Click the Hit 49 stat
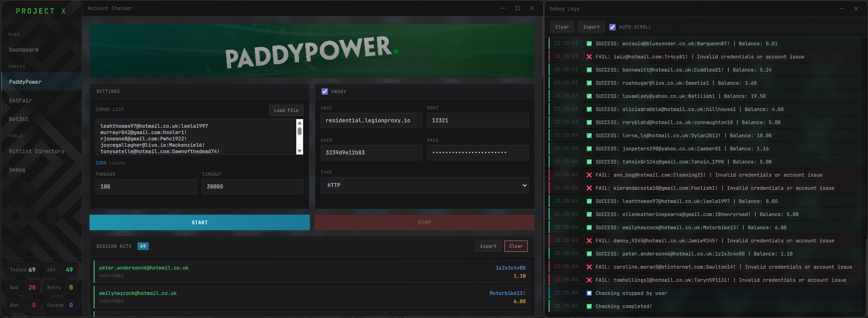Image resolution: width=868 pixels, height=318 pixels. click(60, 270)
